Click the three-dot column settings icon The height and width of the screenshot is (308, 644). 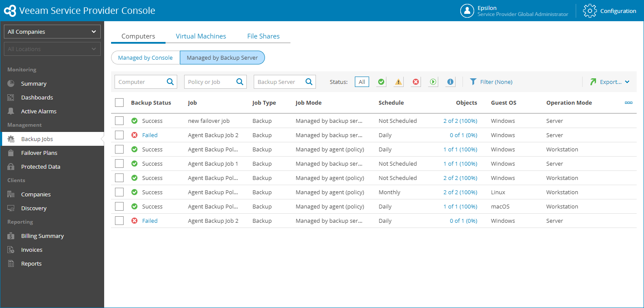coord(628,103)
